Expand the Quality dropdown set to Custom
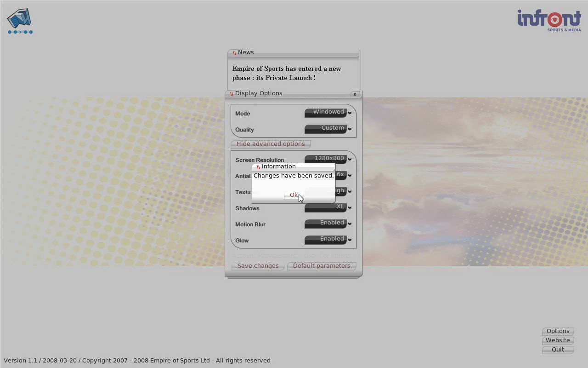The image size is (588, 368). point(328,129)
